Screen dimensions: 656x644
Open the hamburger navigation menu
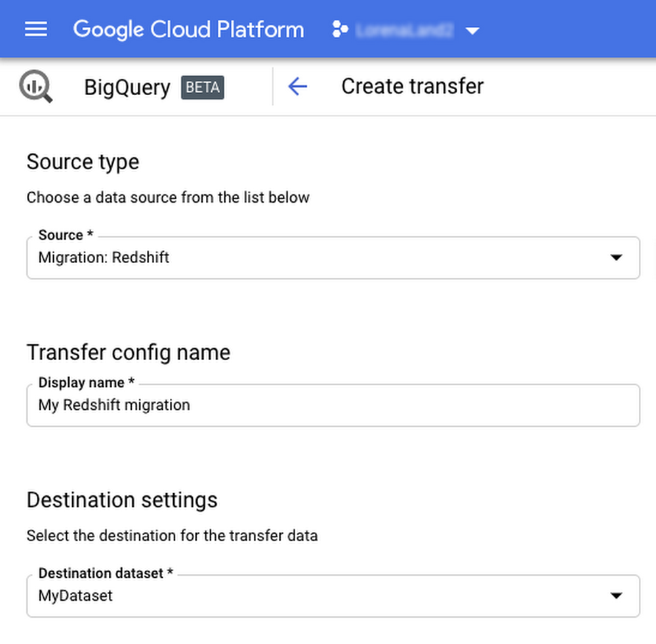(35, 30)
